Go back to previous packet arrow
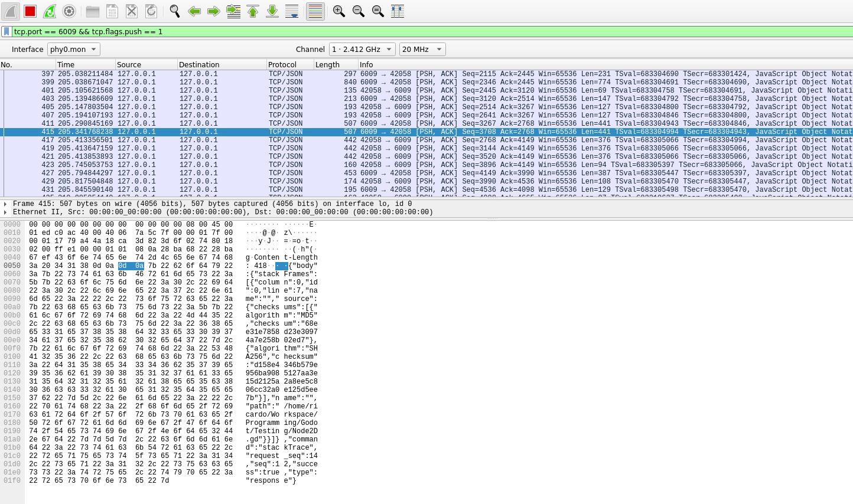Viewport: 853px width, 504px height. coord(194,11)
